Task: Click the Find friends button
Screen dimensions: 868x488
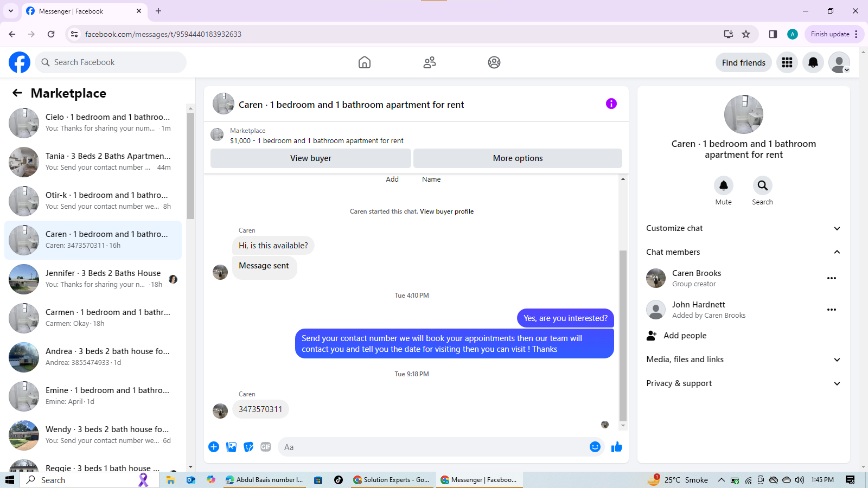Action: click(744, 62)
